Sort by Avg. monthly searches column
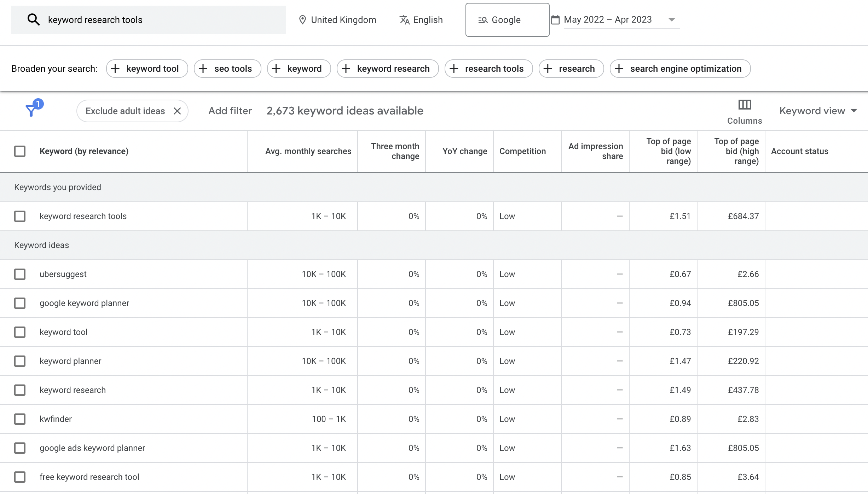Screen dimensions: 868x494 [308, 151]
